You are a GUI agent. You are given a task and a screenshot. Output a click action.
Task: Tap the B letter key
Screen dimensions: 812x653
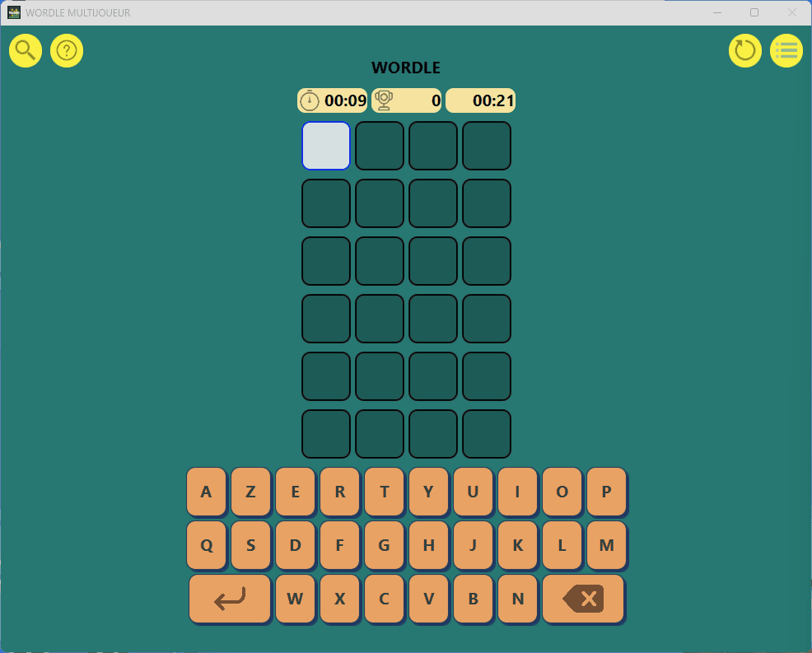click(473, 599)
